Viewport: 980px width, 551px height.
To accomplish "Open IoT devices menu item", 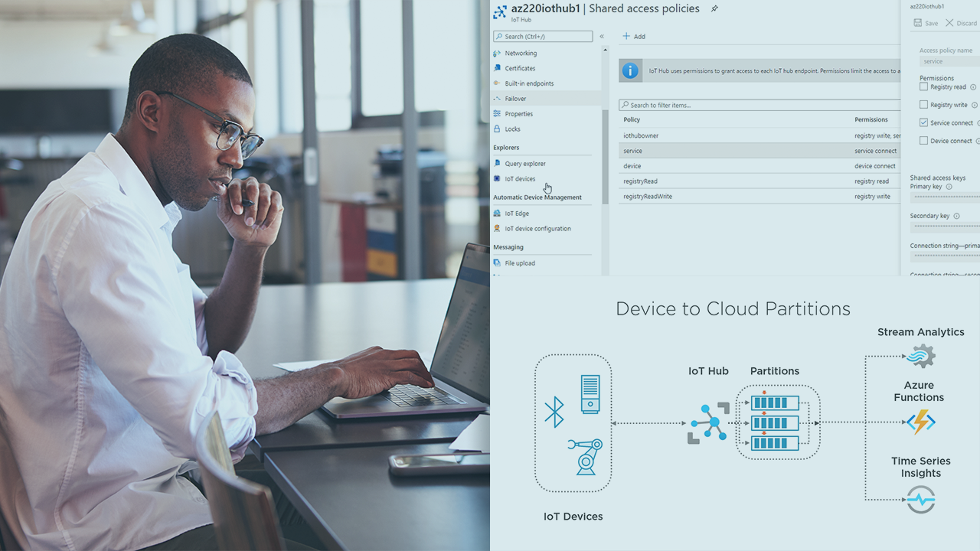I will pyautogui.click(x=520, y=179).
